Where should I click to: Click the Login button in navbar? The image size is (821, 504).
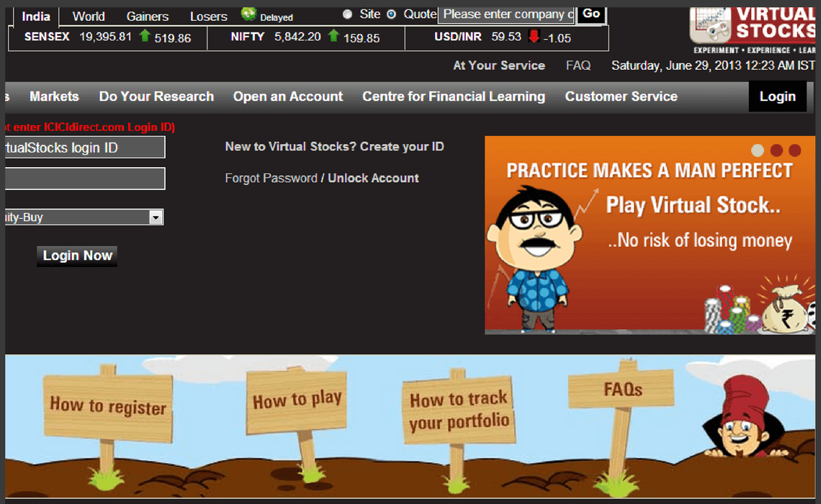[x=778, y=96]
